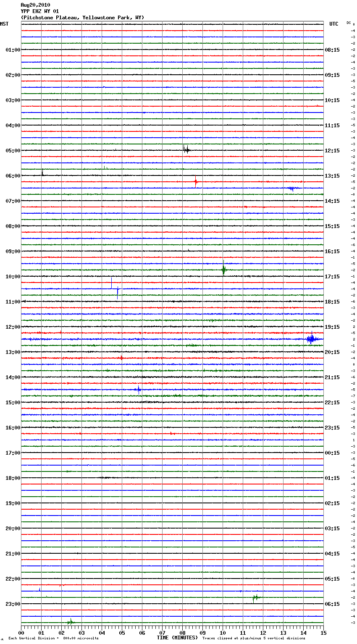Click the Aug20,2010 date header

[35, 5]
